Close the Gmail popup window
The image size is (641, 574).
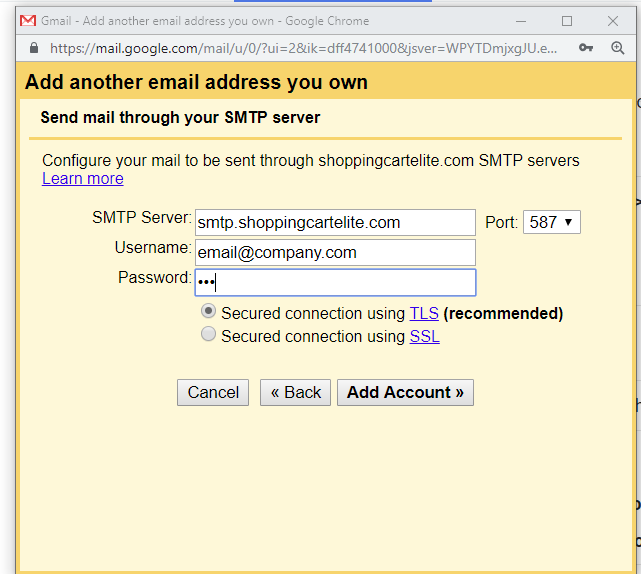tap(612, 21)
